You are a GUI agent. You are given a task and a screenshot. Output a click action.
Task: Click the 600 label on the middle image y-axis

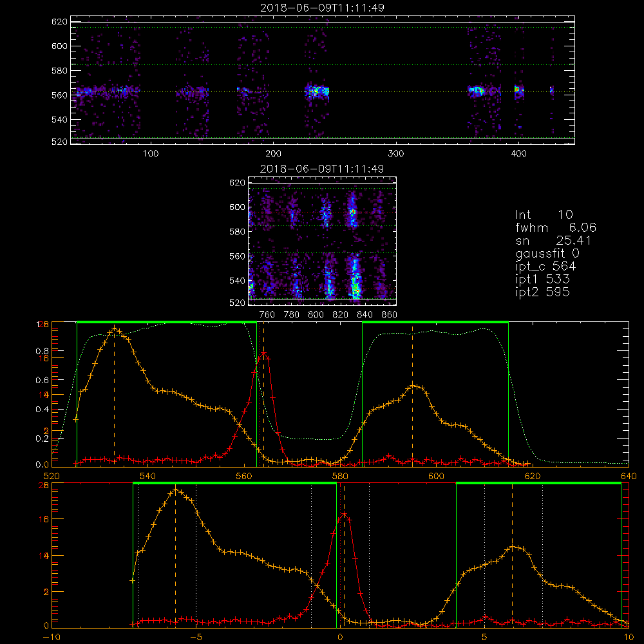point(238,207)
